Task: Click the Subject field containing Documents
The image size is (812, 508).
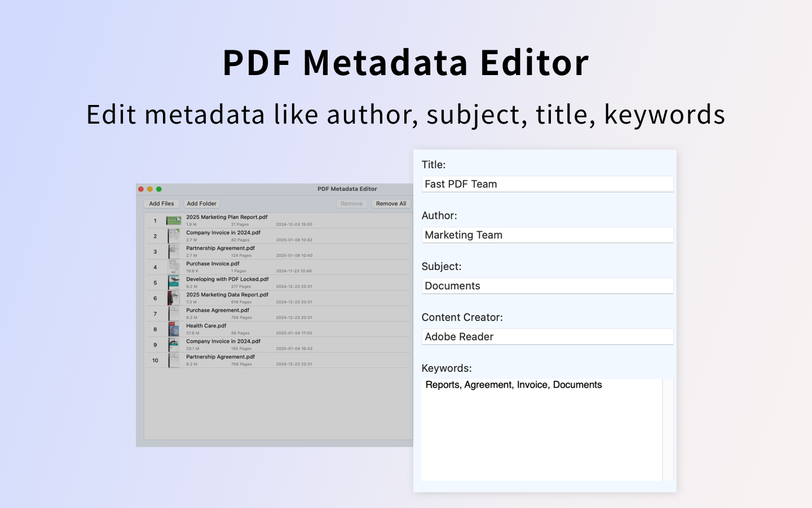Action: coord(548,286)
